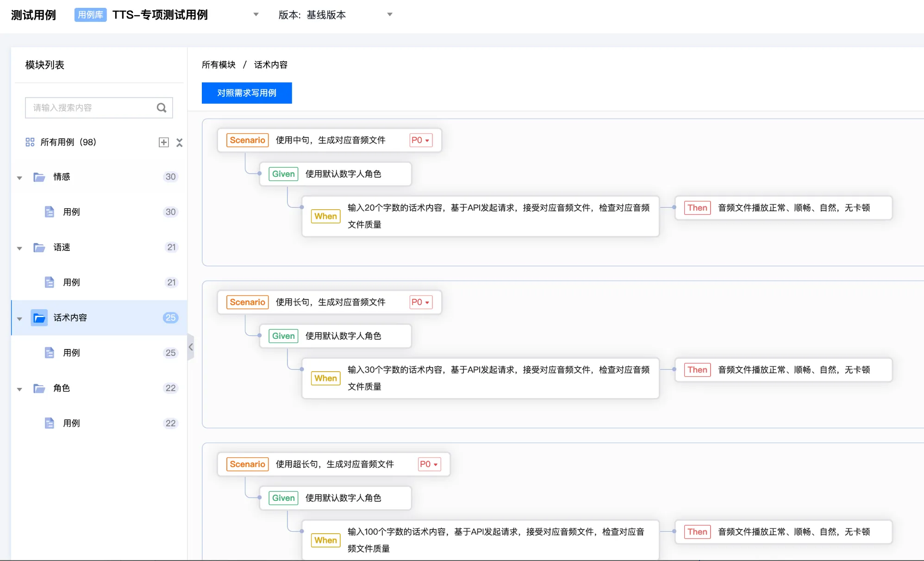Open P0 priority dropdown for 使用超长句 scenario

[429, 464]
